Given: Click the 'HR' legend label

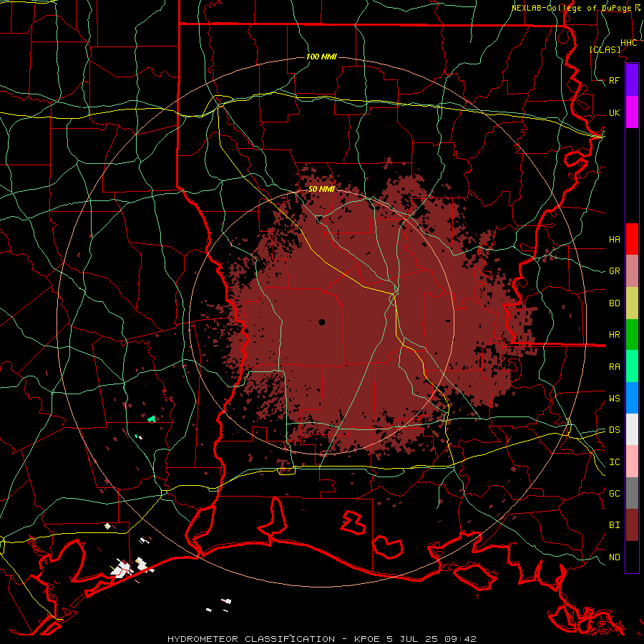Looking at the screenshot, I should [x=614, y=335].
